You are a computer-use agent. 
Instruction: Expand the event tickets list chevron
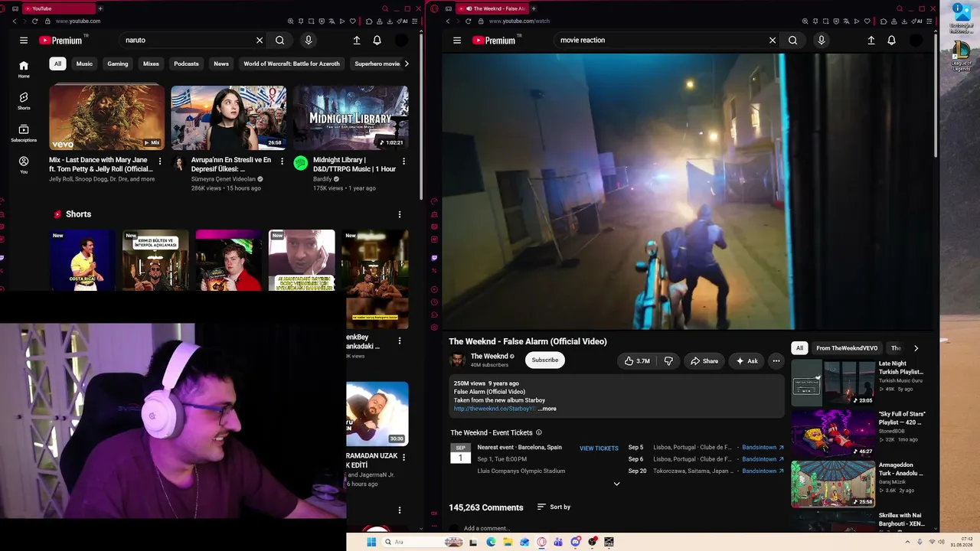pos(616,484)
